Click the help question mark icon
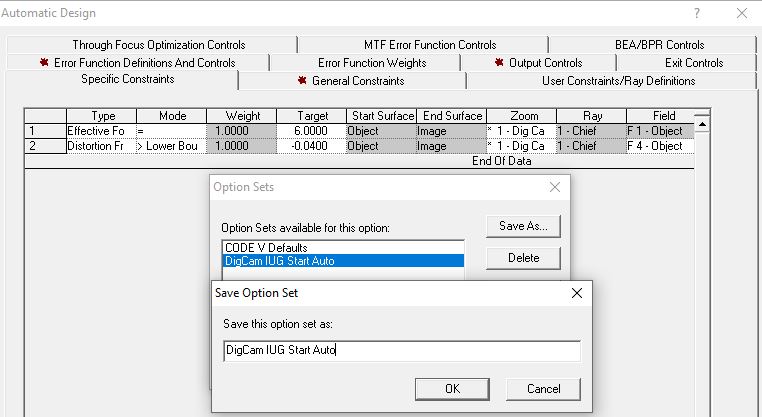Viewport: 762px width, 417px height. [696, 13]
